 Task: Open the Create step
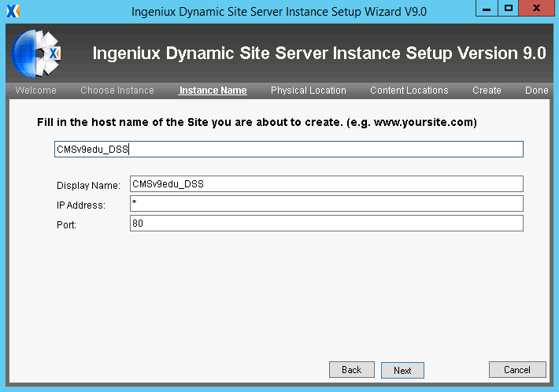(487, 91)
